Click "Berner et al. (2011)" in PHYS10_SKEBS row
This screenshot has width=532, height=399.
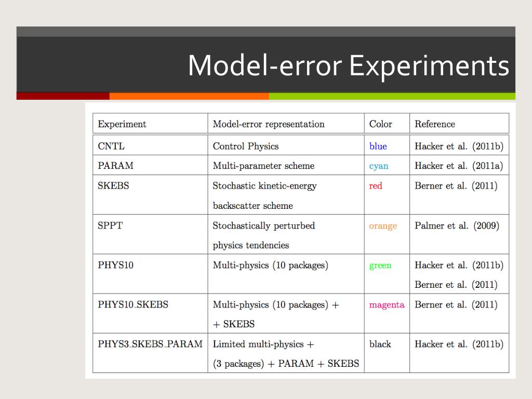click(x=456, y=304)
